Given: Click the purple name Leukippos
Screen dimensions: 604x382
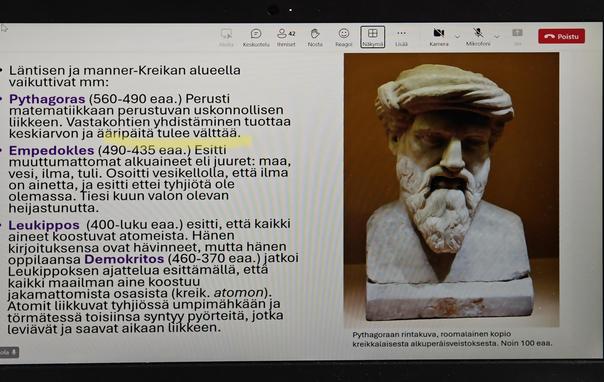Looking at the screenshot, I should coord(44,225).
